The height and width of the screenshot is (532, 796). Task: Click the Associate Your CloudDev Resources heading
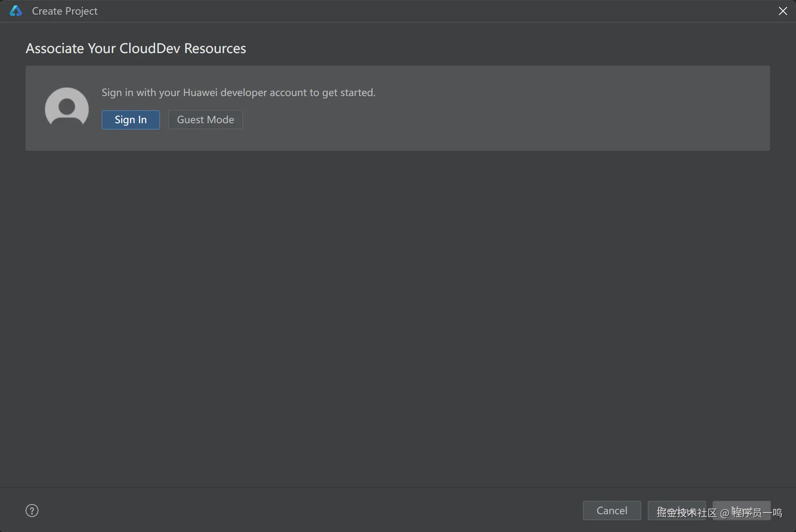(x=136, y=48)
